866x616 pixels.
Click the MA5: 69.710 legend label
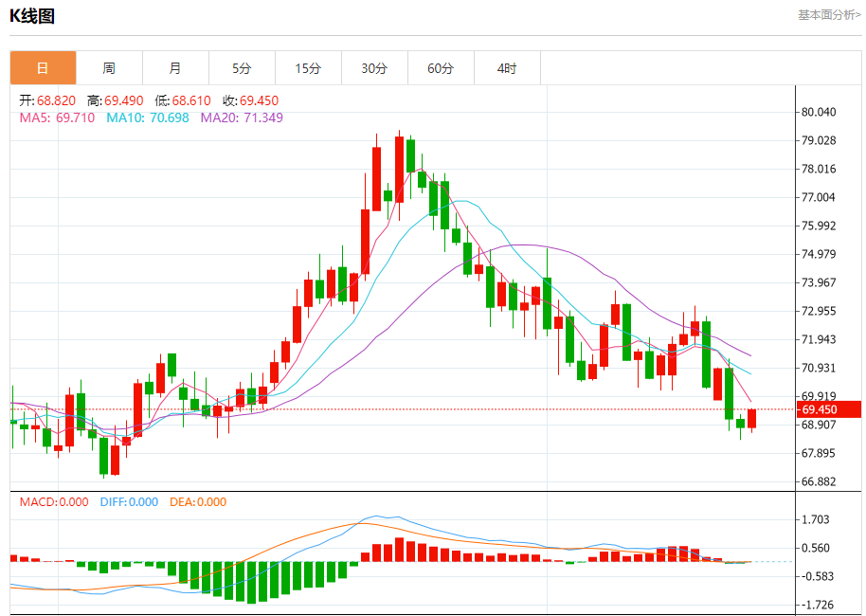(57, 118)
